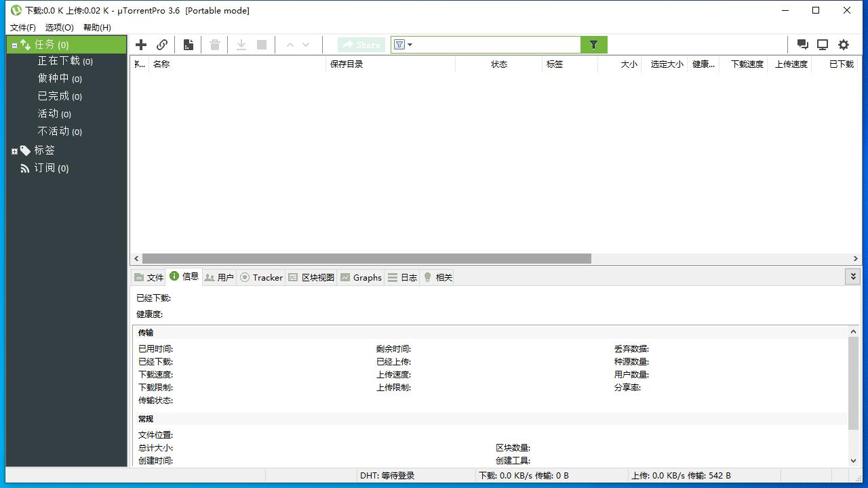
Task: Click the Add Torrent from URL link icon
Action: click(162, 45)
